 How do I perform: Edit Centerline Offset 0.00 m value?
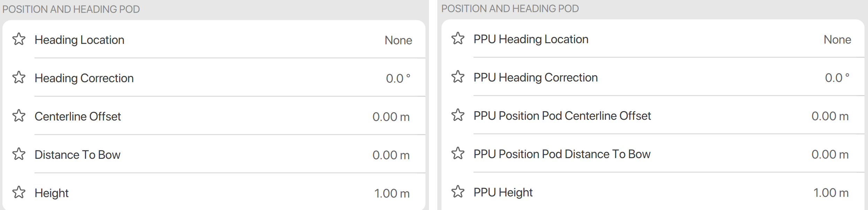[x=391, y=117]
